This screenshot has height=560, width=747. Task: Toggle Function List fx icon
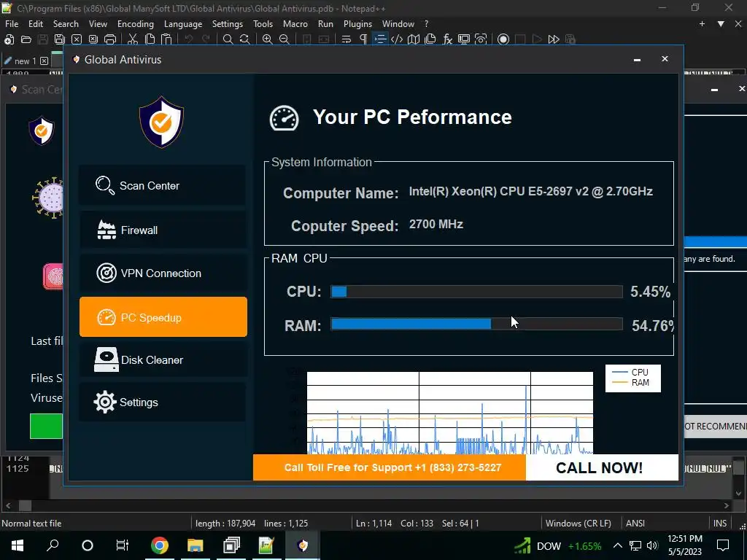pos(447,39)
